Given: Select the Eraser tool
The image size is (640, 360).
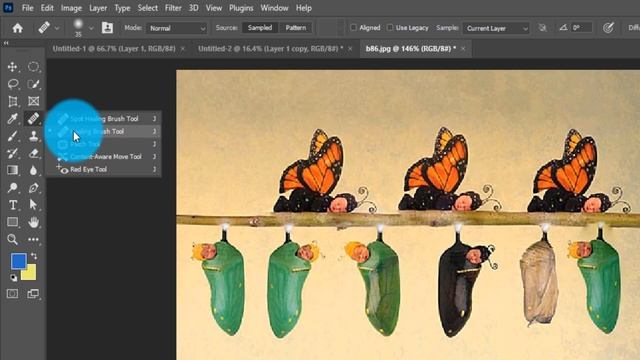Looking at the screenshot, I should (x=33, y=153).
